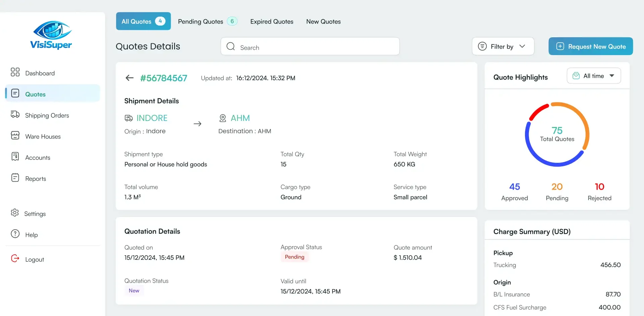This screenshot has width=644, height=316.
Task: Click the Pending approval status badge
Action: coord(294,257)
